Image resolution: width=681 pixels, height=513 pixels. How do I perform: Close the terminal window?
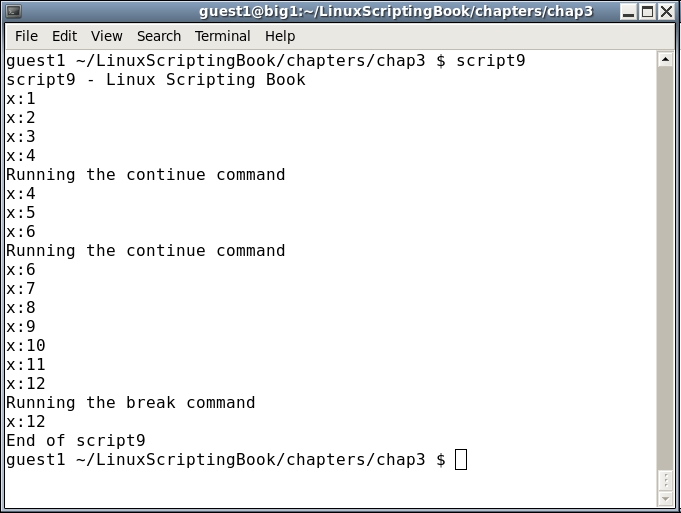667,12
